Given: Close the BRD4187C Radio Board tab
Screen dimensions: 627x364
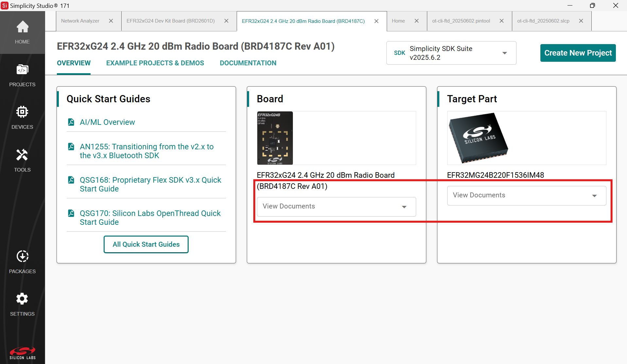Looking at the screenshot, I should click(376, 21).
